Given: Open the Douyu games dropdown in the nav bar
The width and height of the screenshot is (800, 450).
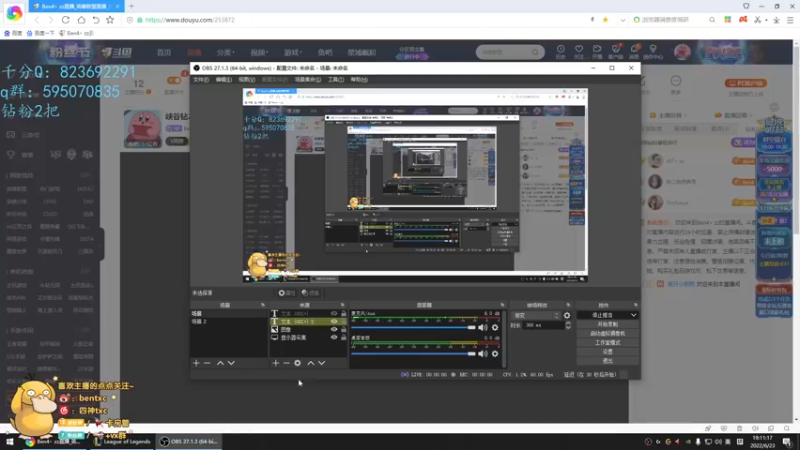Looking at the screenshot, I should (x=293, y=53).
